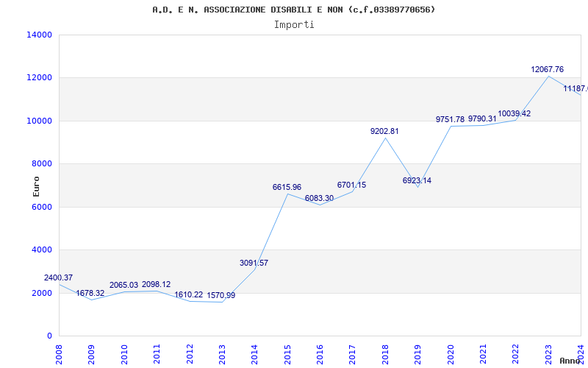The height and width of the screenshot is (368, 588).
Task: Select the data label 6615.96
Action: coord(287,188)
